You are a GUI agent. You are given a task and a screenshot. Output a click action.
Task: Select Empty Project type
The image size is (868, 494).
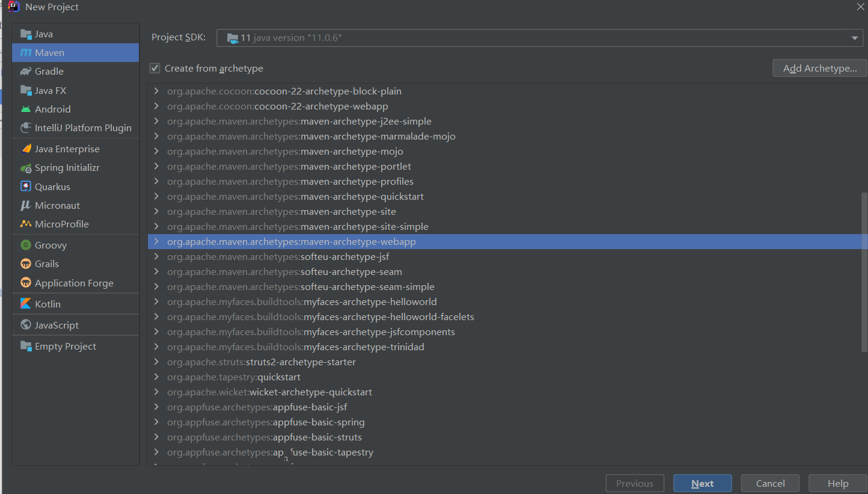(x=75, y=346)
